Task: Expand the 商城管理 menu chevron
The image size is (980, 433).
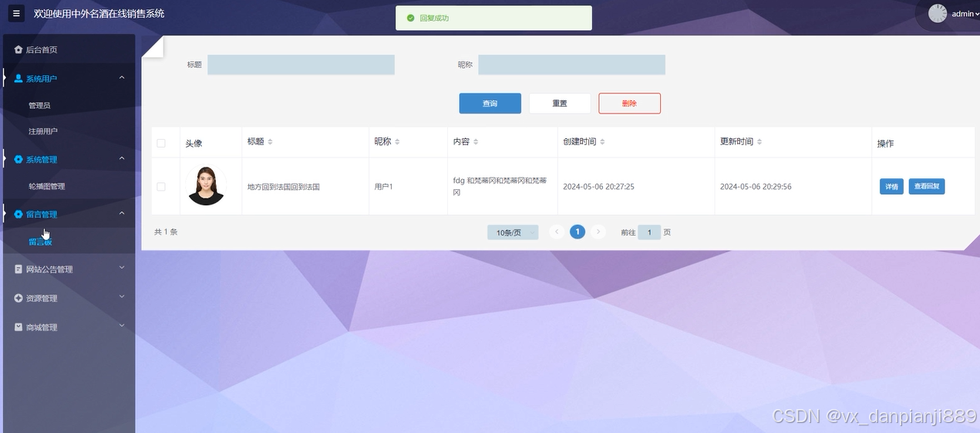Action: pos(122,326)
